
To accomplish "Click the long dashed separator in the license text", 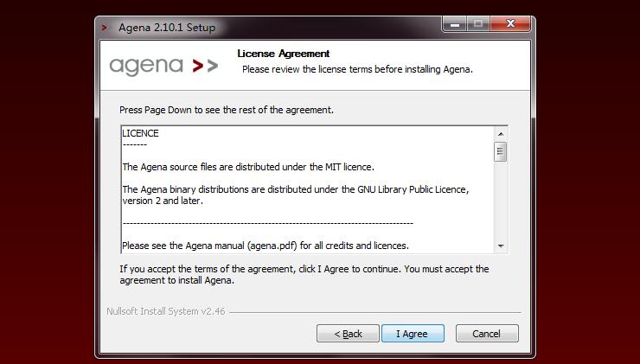I will coord(268,223).
